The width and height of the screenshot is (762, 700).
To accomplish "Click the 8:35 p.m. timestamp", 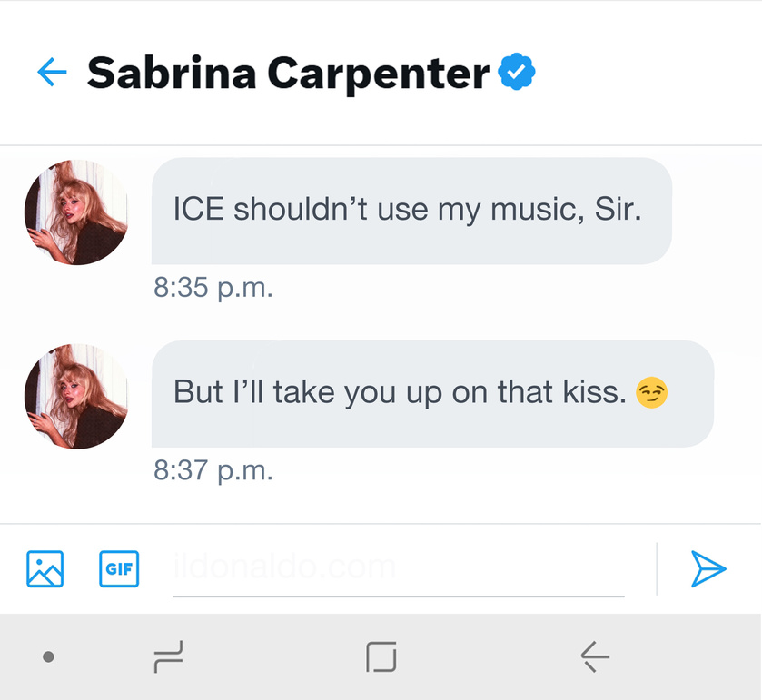I will [x=213, y=289].
